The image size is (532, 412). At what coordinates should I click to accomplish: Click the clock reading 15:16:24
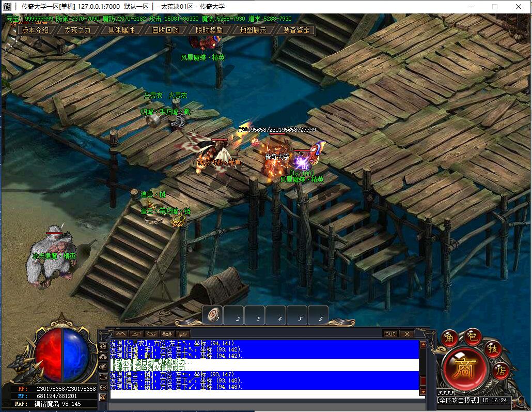pos(494,400)
